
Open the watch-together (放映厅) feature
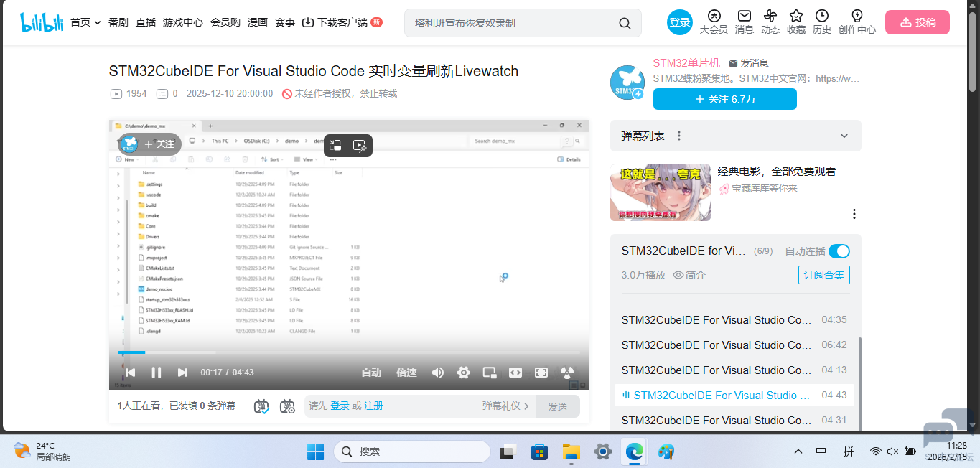(566, 372)
